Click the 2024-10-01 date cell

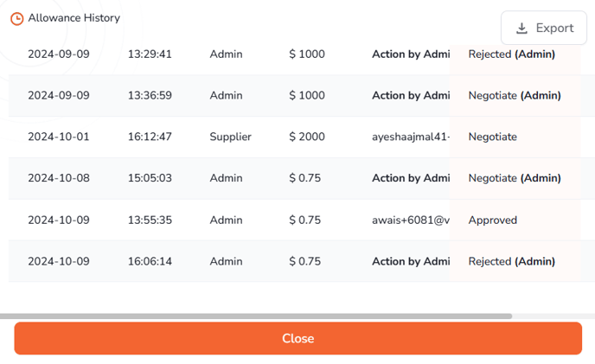point(59,137)
